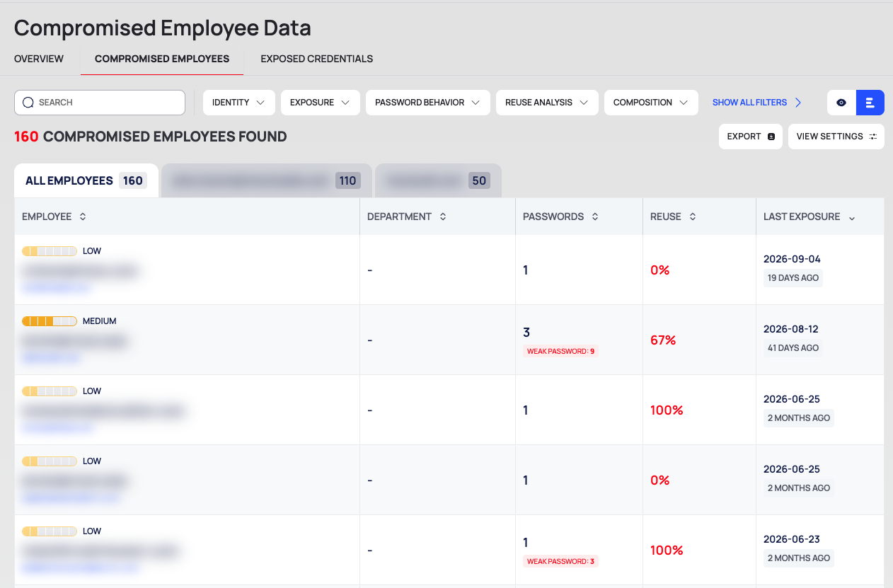893x588 pixels.
Task: Sort by Reuse column arrows
Action: click(x=693, y=217)
